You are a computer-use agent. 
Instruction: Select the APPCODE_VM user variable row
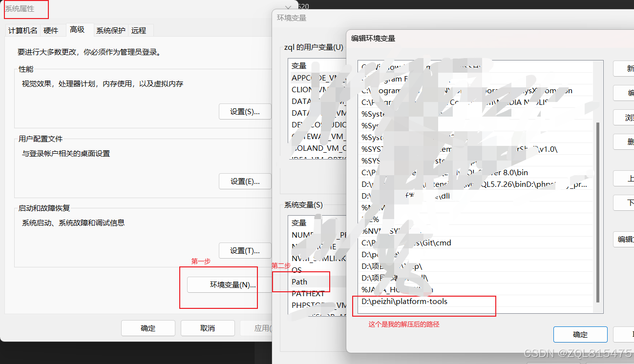pyautogui.click(x=317, y=78)
